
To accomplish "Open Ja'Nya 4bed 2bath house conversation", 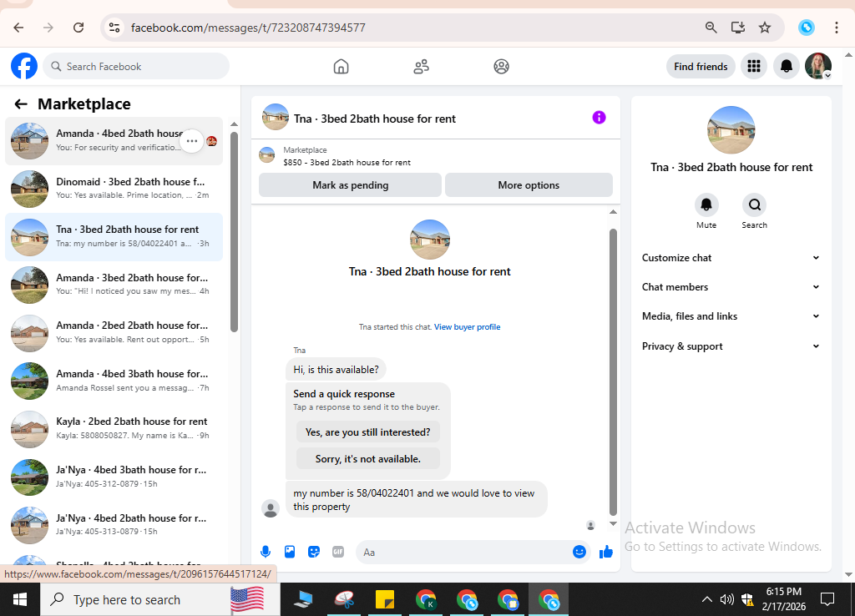I will point(114,525).
